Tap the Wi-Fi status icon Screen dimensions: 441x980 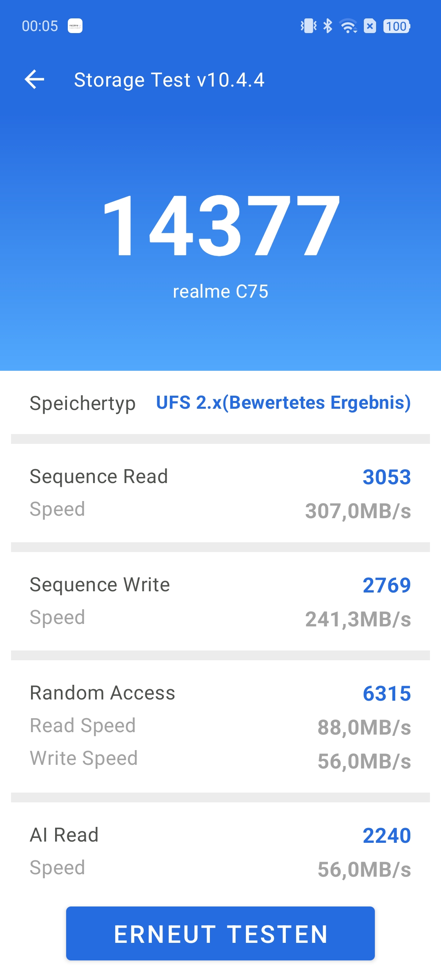348,26
